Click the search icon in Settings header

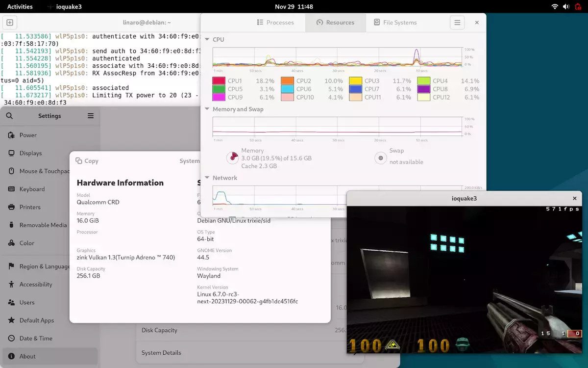tap(10, 116)
